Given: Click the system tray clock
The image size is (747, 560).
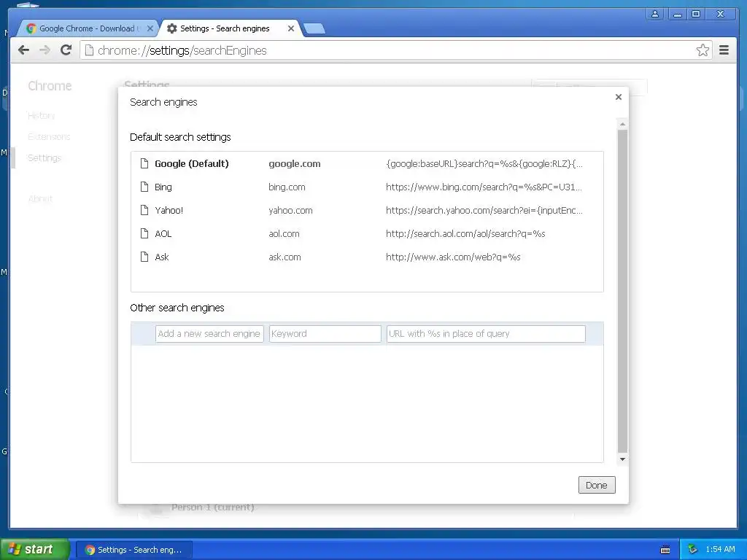Looking at the screenshot, I should tap(720, 550).
